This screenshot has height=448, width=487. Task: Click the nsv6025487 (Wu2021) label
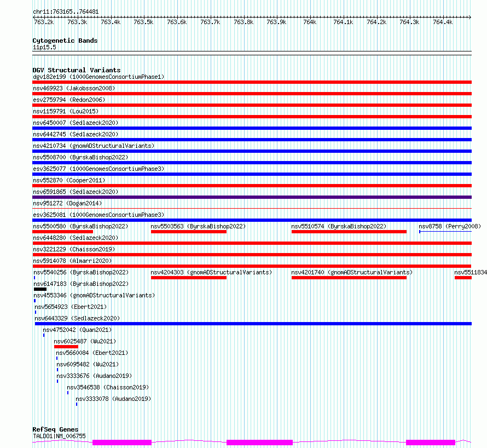pyautogui.click(x=85, y=341)
